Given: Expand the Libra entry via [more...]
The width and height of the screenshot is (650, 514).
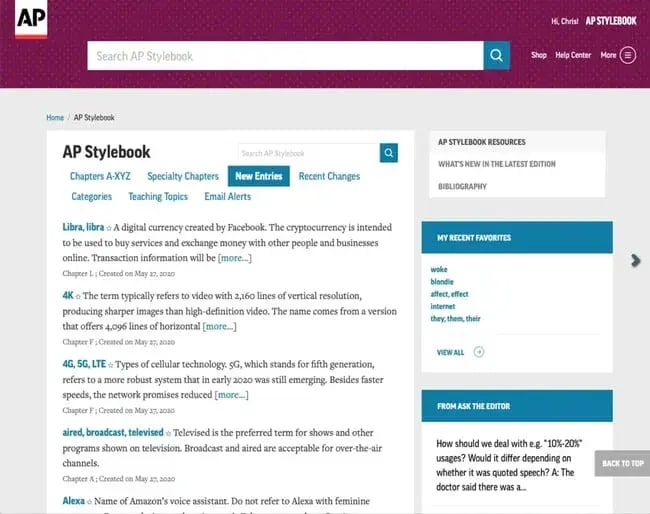Looking at the screenshot, I should (x=235, y=258).
